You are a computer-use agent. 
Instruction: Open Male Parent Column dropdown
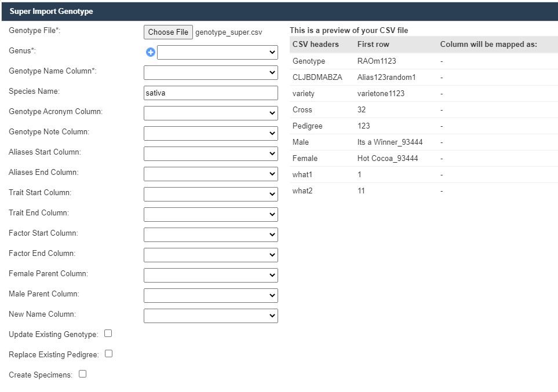[x=211, y=296]
